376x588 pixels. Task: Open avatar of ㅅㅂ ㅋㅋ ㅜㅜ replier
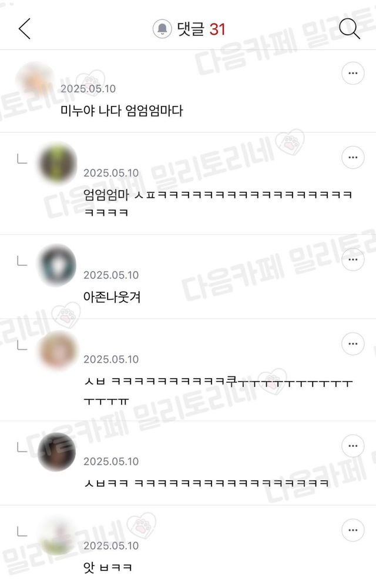tap(57, 350)
